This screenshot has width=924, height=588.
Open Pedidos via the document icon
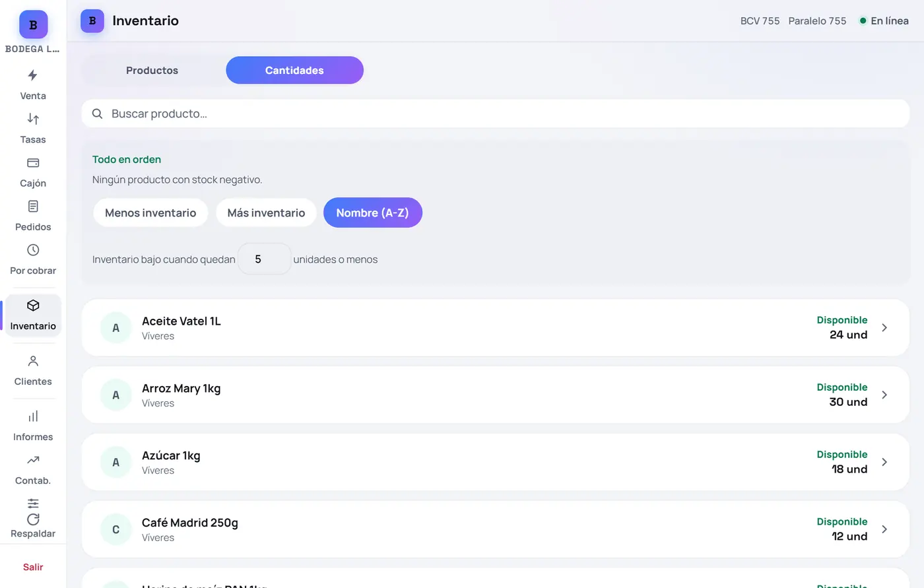pos(33,207)
